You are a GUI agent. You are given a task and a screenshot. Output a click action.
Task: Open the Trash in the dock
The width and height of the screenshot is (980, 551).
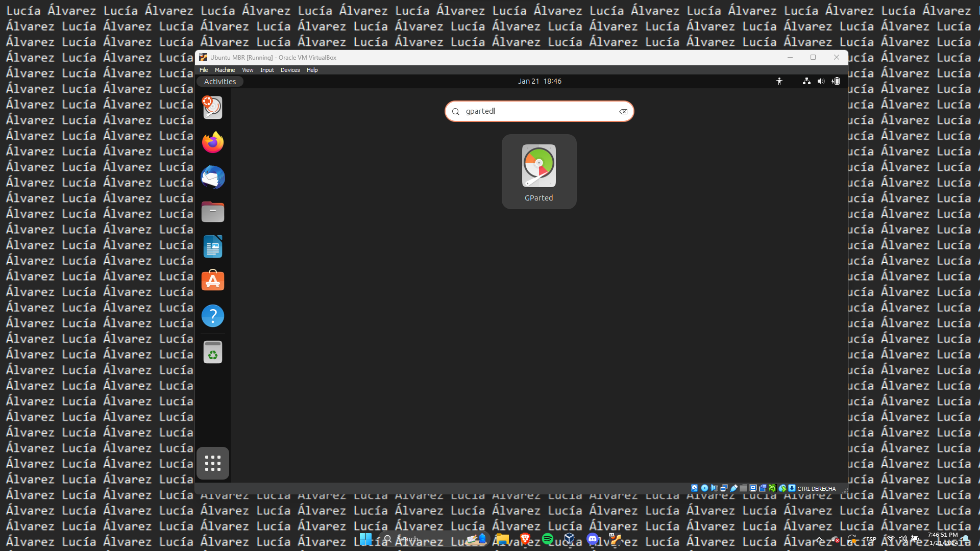213,352
